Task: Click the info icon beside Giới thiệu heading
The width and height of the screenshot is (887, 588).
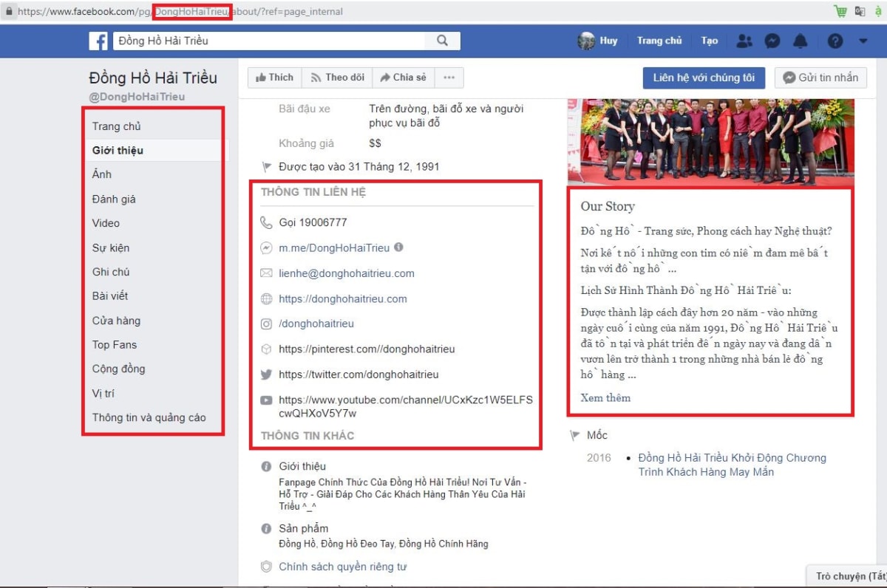Action: (266, 467)
